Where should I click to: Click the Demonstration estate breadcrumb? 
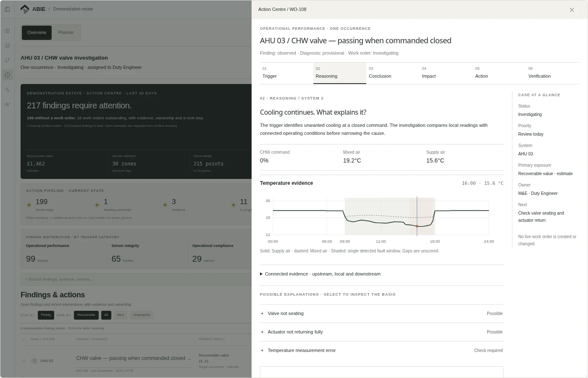(x=73, y=9)
